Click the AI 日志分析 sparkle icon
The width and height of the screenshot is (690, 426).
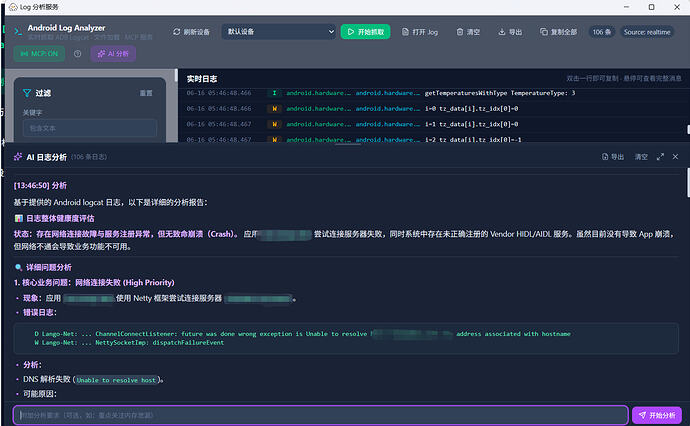tap(18, 157)
